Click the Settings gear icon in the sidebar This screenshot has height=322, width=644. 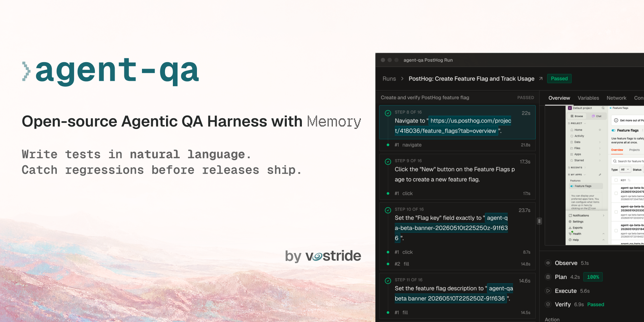click(570, 222)
